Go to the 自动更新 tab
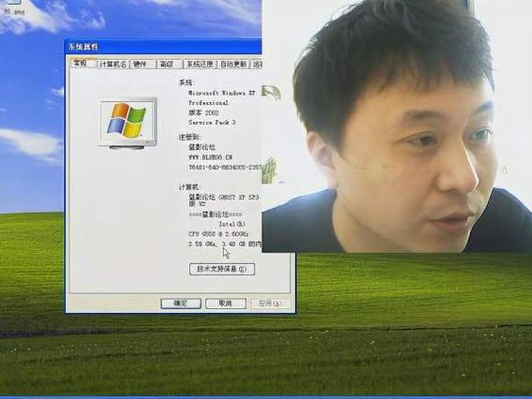Screen dimensions: 532x399 (x=233, y=64)
